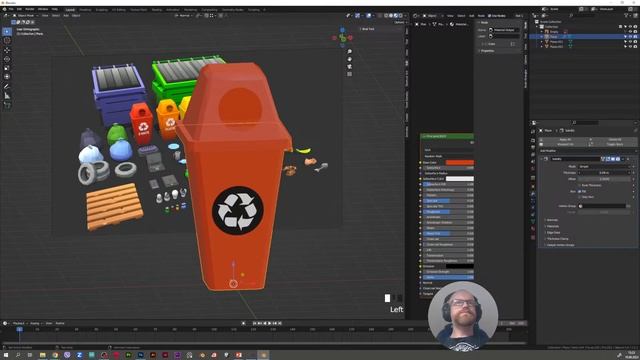Open the World properties tab icon
Viewport: 640px width, 360px height.
coord(533,169)
